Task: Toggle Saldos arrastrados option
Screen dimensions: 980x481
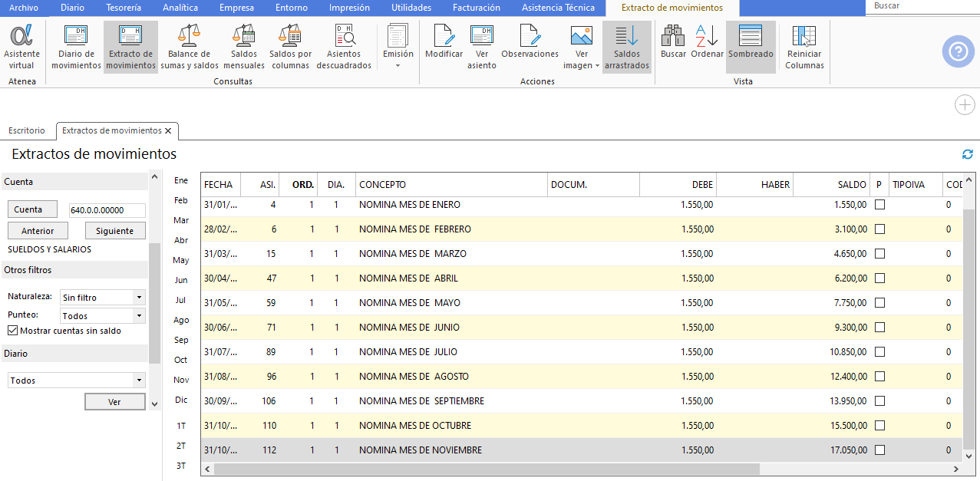Action: point(627,47)
